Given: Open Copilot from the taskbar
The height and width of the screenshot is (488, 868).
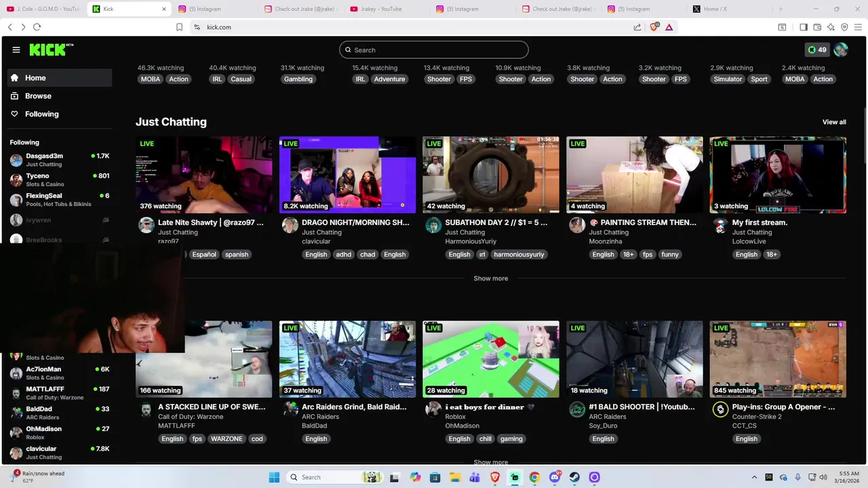Looking at the screenshot, I should click(416, 477).
